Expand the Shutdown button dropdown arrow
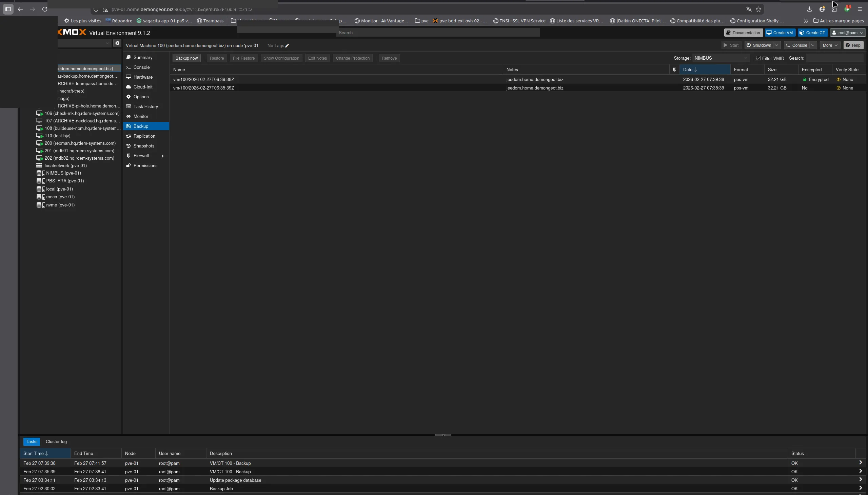 point(776,45)
